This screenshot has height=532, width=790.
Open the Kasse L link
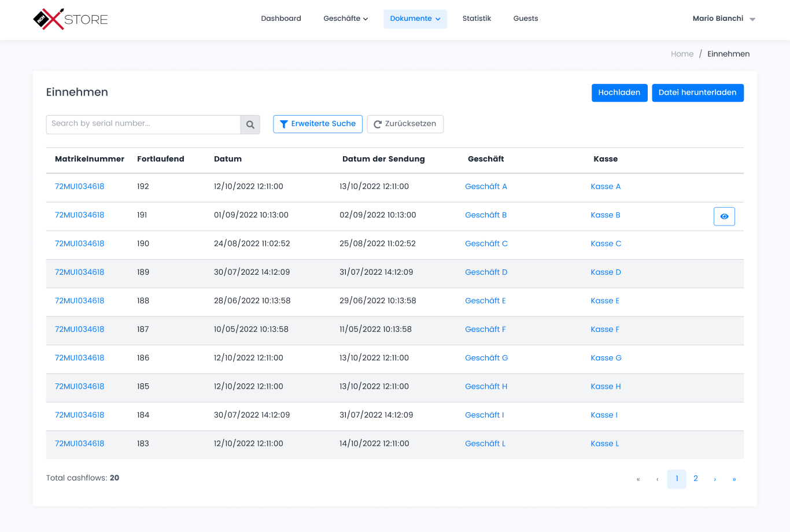(605, 444)
